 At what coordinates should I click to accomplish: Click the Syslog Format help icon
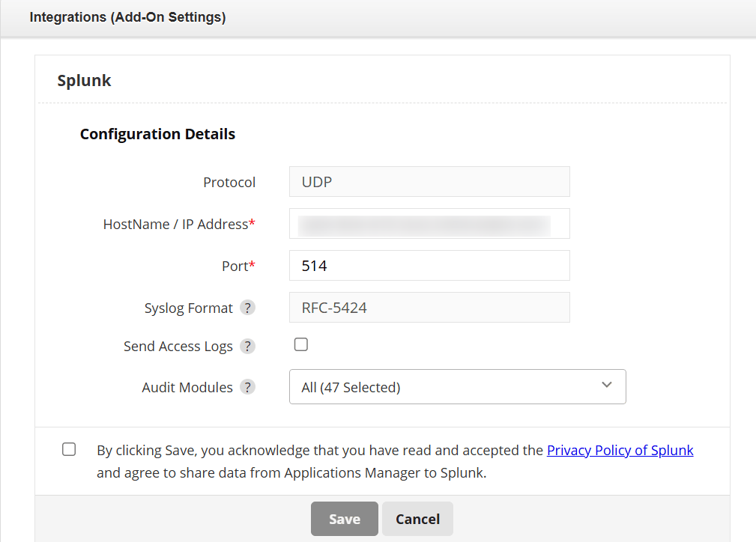248,307
